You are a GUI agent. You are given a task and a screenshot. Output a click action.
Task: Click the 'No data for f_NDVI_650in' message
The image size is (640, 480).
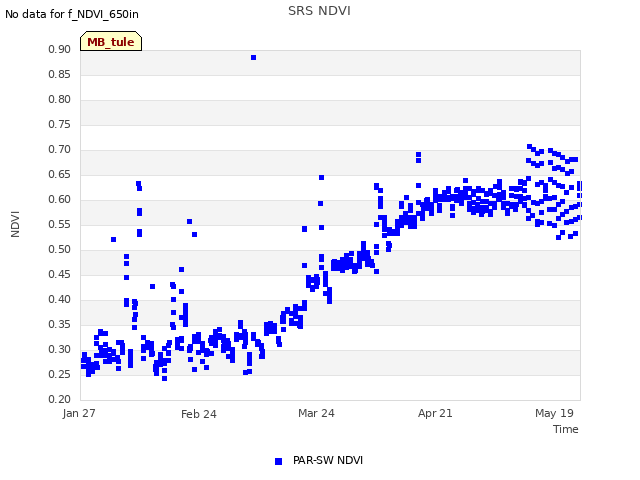pos(72,14)
